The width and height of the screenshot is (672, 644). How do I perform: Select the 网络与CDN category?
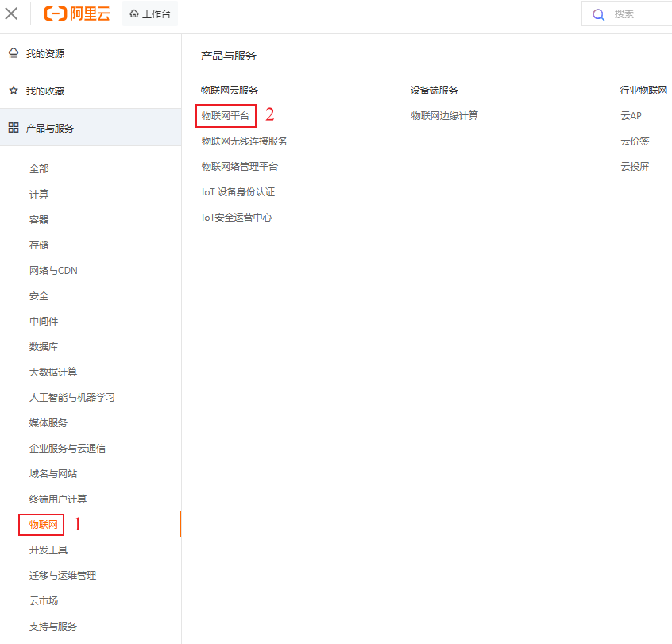tap(53, 270)
